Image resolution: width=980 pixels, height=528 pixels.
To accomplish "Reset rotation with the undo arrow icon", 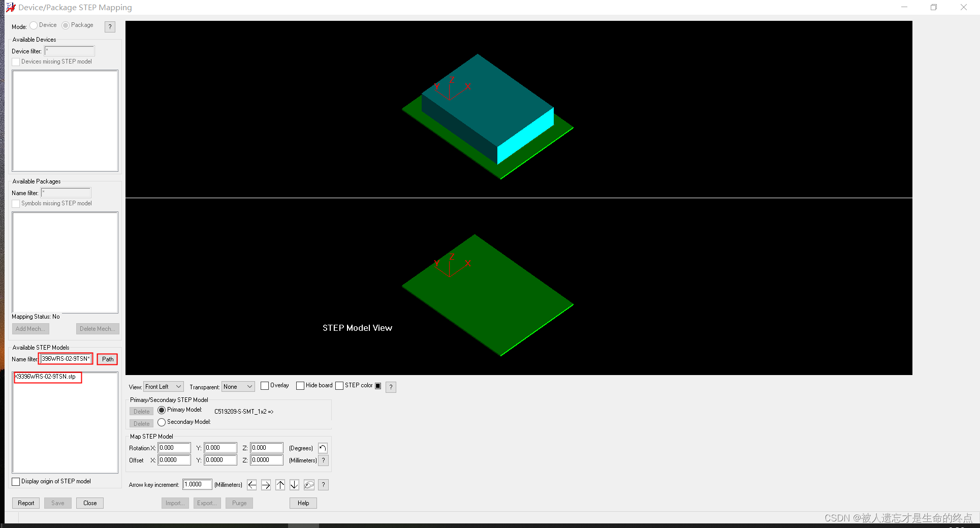I will pos(323,448).
